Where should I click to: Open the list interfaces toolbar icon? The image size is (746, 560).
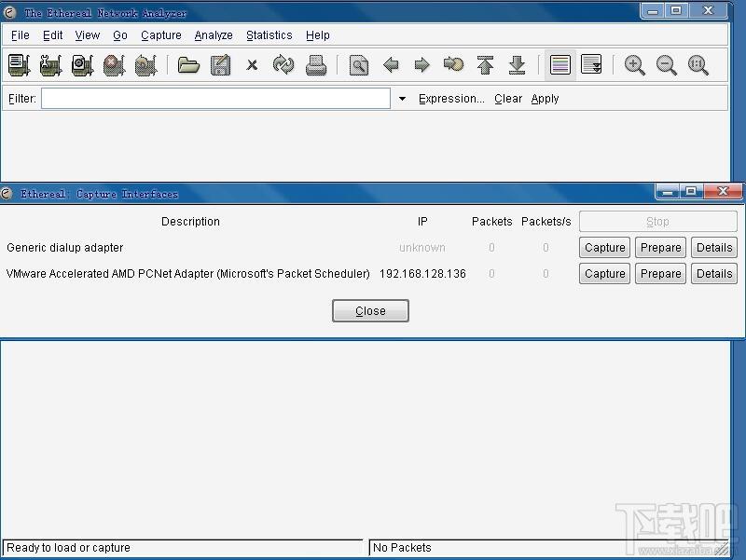pyautogui.click(x=20, y=64)
